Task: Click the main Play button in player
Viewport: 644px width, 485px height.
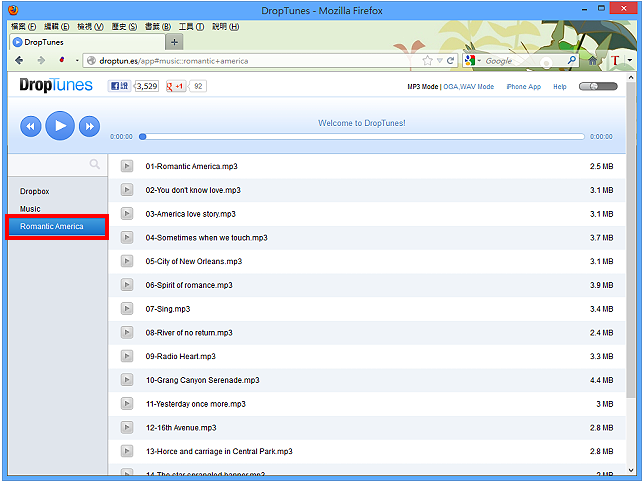Action: (60, 126)
